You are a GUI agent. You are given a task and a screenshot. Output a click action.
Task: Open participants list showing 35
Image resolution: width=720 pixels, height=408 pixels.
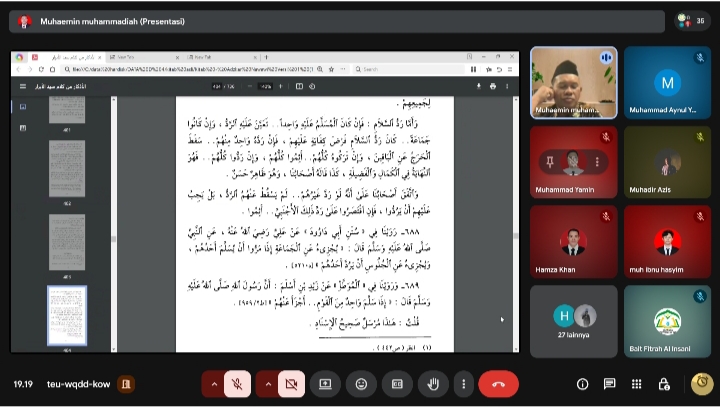point(692,21)
